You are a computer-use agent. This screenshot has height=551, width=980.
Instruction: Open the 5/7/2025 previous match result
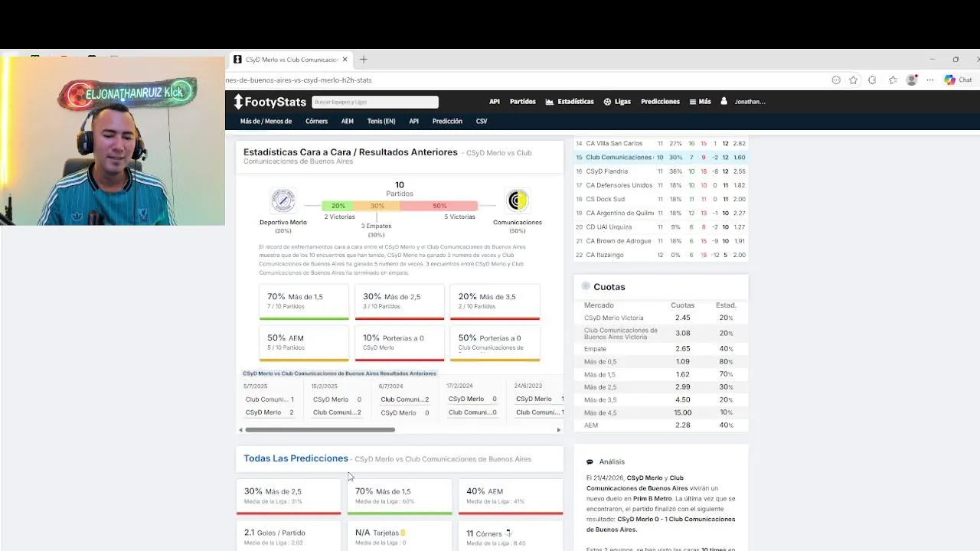[x=269, y=401]
